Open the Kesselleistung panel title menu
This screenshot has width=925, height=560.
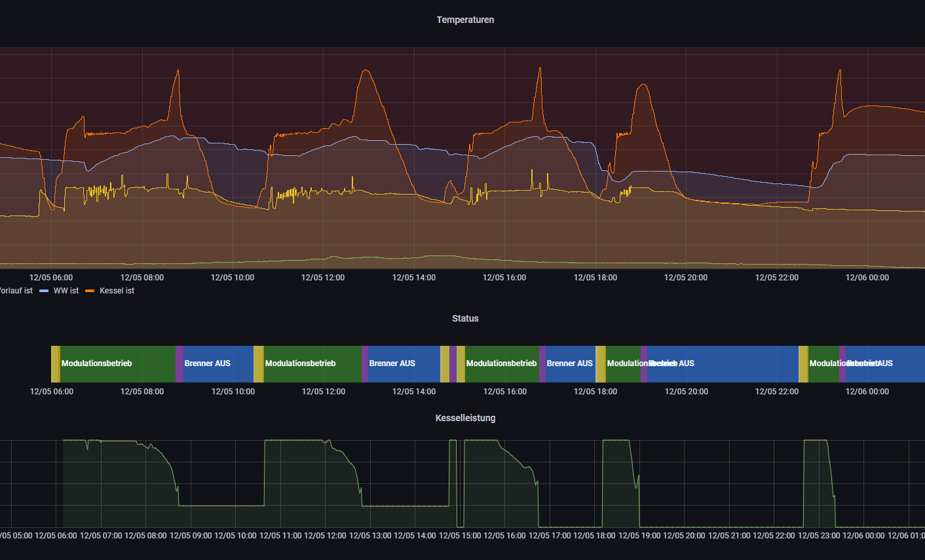pos(465,418)
